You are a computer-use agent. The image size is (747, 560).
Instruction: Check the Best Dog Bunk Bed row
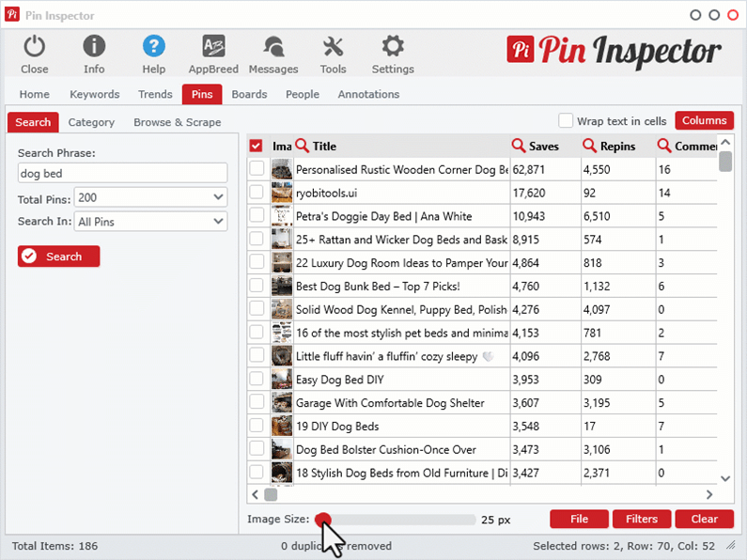click(257, 286)
